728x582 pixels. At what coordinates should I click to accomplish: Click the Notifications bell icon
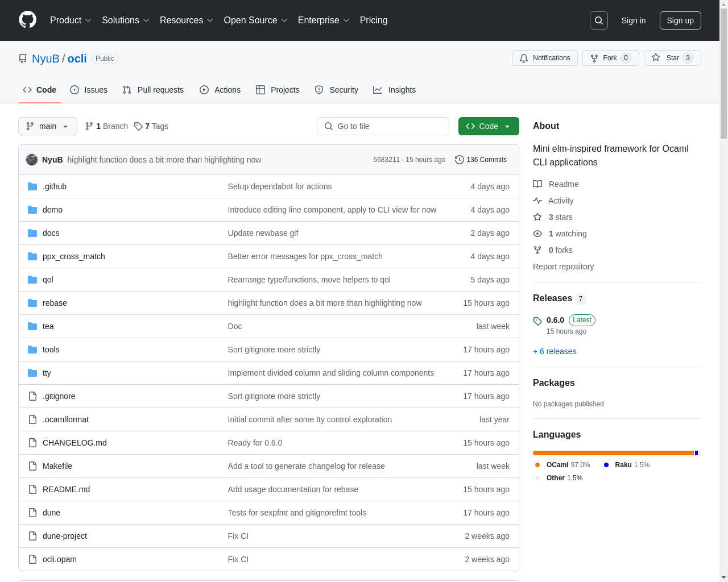pos(524,58)
